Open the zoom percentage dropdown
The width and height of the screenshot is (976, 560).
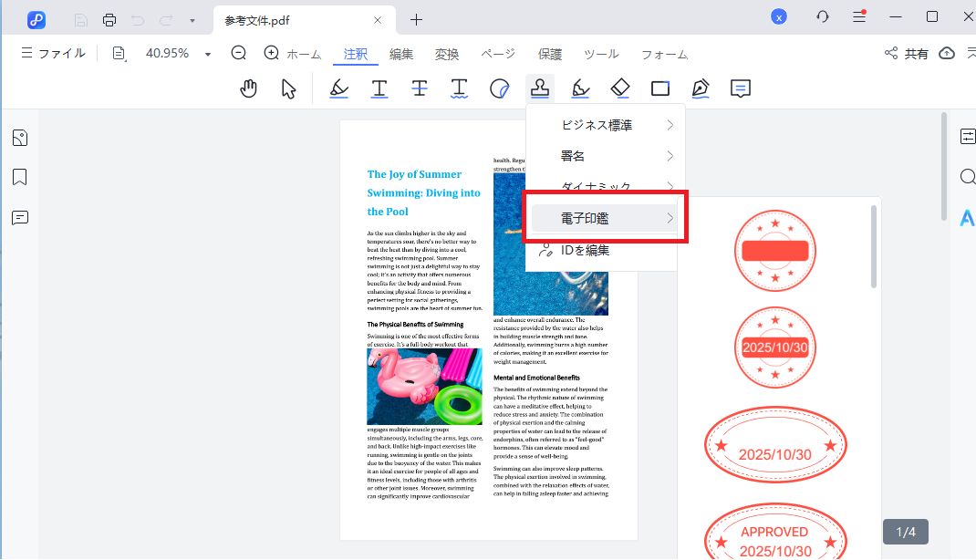coord(208,55)
